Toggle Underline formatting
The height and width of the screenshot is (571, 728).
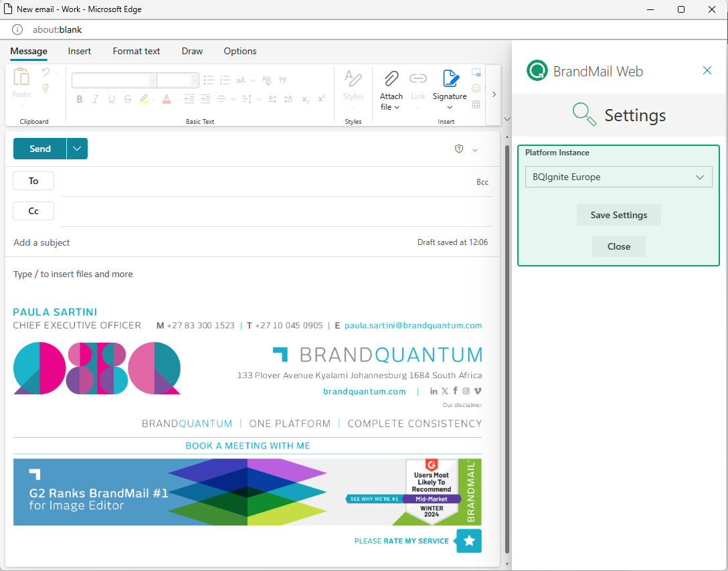point(112,99)
